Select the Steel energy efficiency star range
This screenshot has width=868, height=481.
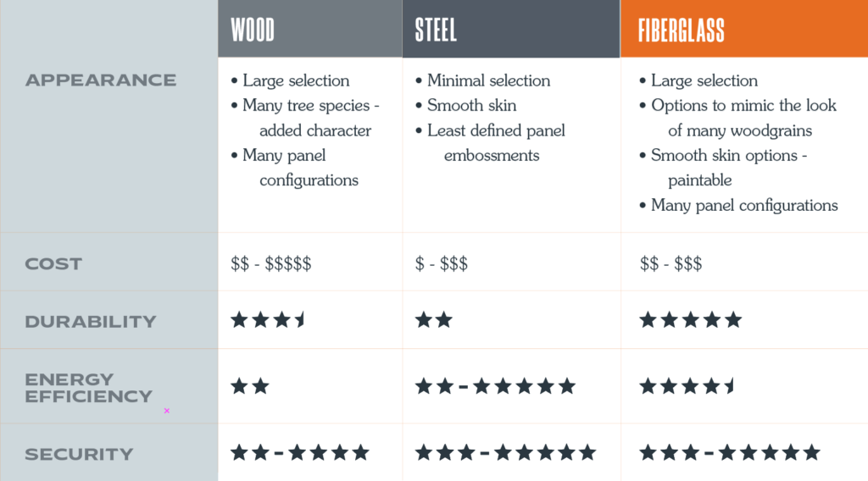[495, 387]
